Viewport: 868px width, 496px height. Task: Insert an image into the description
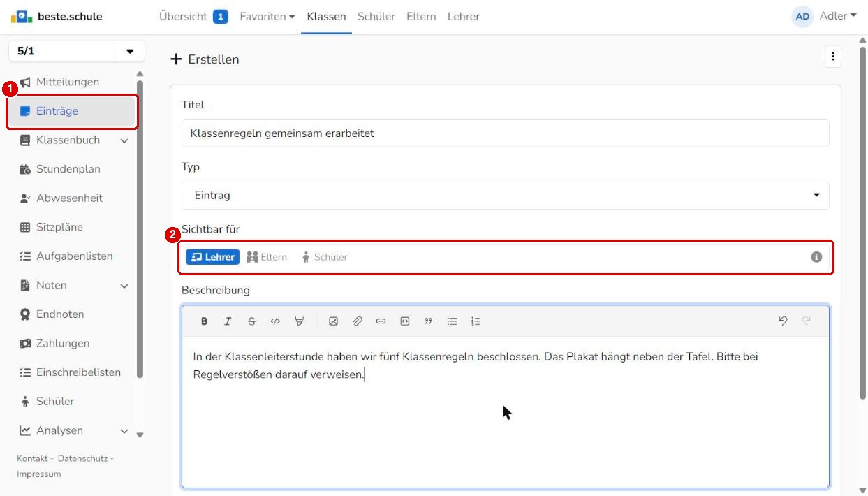(334, 321)
